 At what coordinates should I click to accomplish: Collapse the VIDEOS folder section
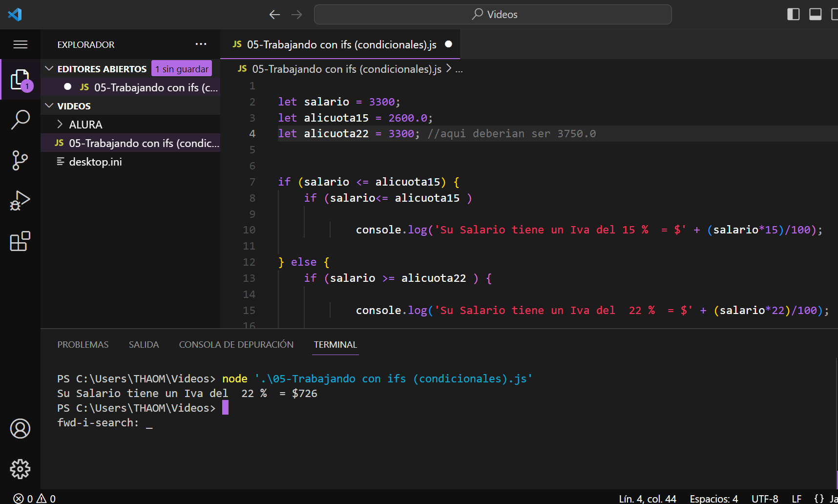(49, 106)
